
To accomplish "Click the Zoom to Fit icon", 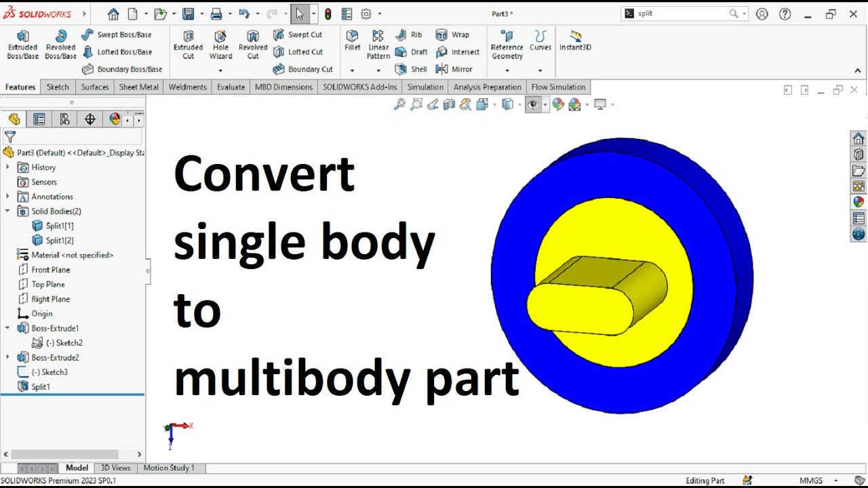I will 399,104.
